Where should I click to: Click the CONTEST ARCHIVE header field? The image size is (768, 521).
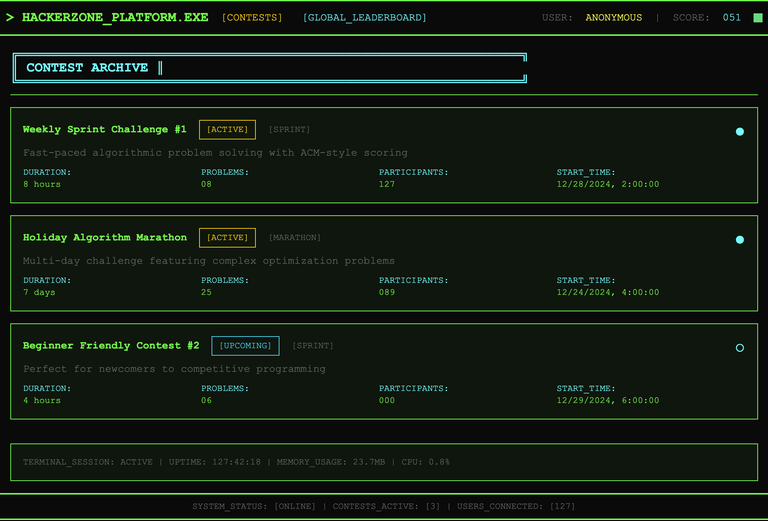pyautogui.click(x=269, y=68)
